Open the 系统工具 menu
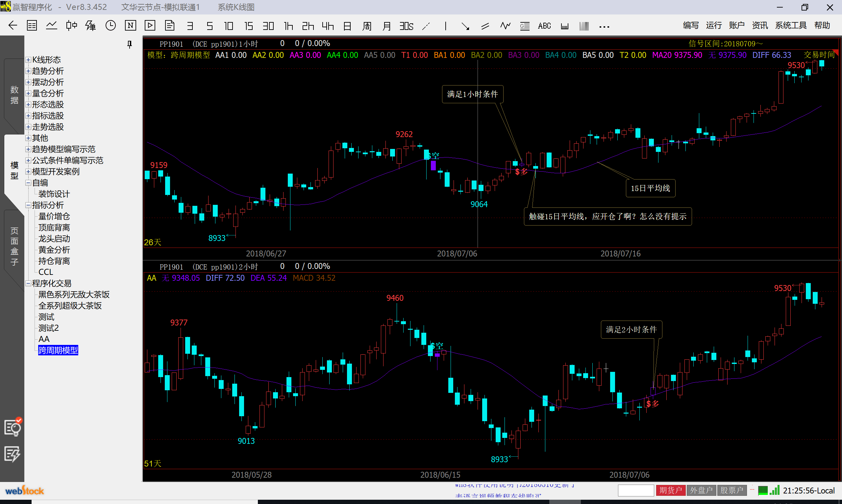The width and height of the screenshot is (842, 504). [790, 25]
